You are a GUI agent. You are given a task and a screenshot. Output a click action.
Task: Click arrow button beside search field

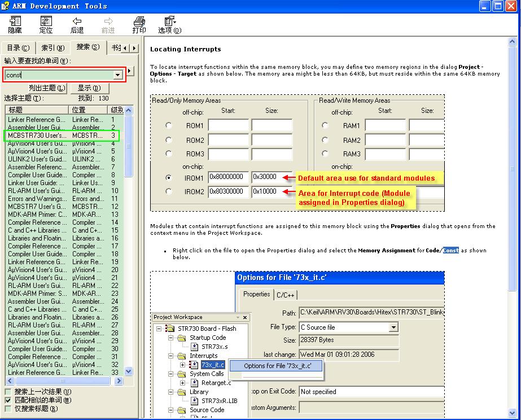tap(130, 71)
